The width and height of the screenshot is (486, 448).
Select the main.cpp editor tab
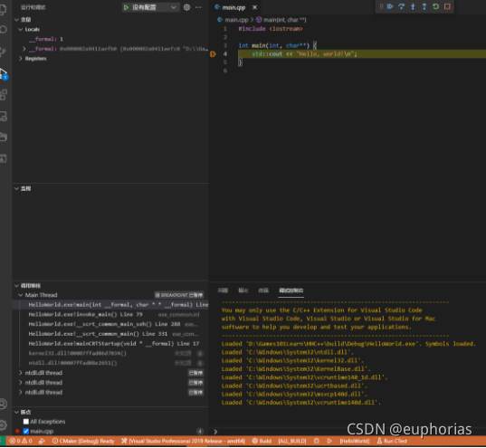click(x=234, y=7)
